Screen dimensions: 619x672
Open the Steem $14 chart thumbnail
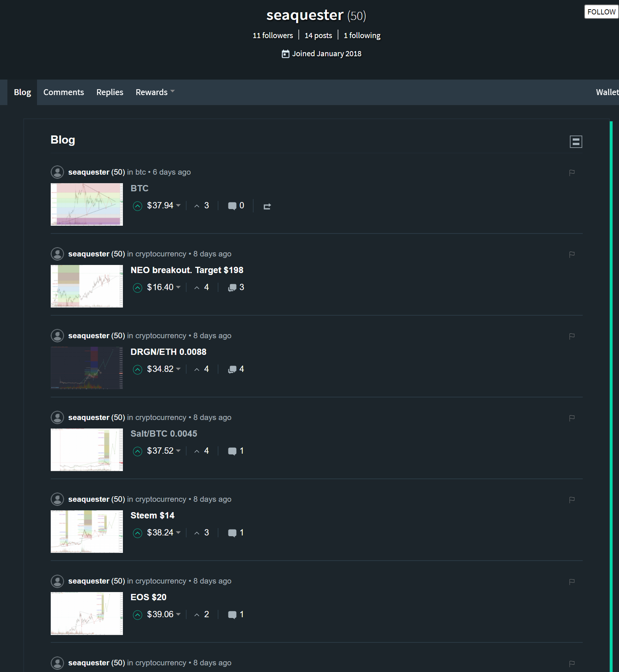[87, 531]
